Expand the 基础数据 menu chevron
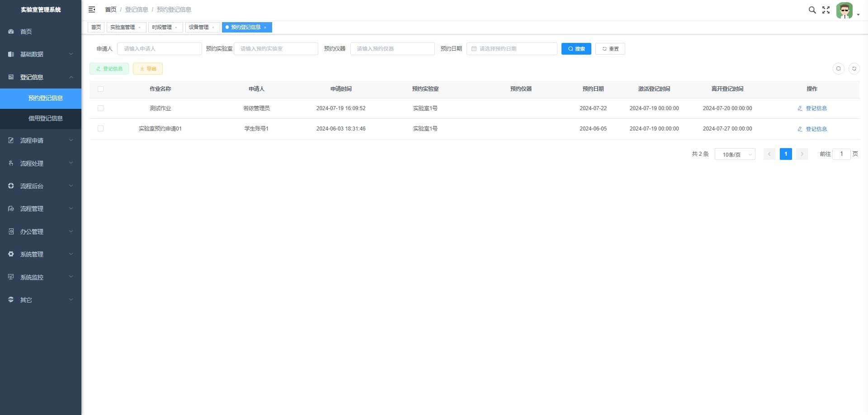Image resolution: width=868 pixels, height=415 pixels. coord(71,54)
